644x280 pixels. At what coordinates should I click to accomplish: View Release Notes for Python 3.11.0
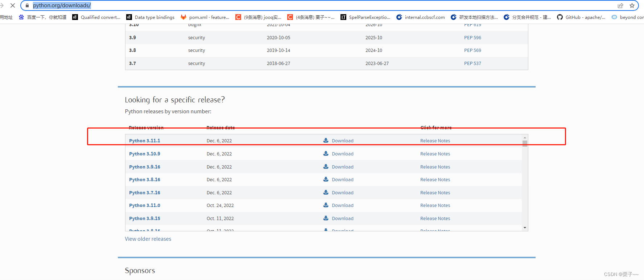(435, 205)
